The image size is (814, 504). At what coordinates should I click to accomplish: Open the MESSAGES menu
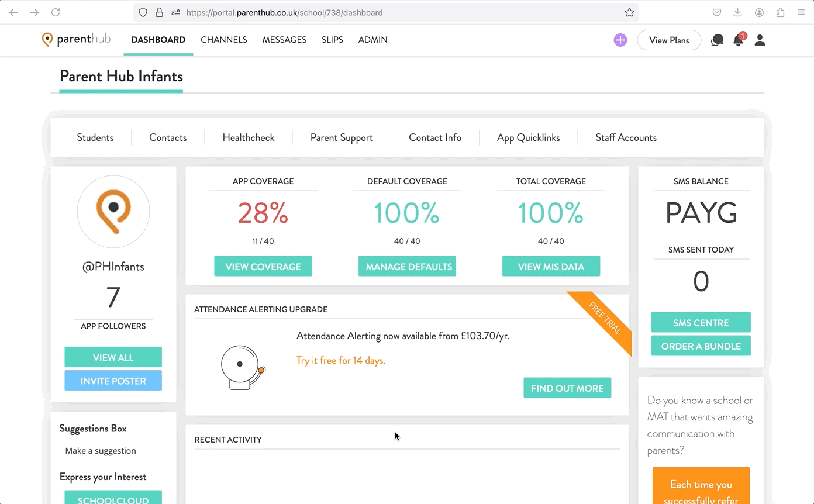(284, 40)
